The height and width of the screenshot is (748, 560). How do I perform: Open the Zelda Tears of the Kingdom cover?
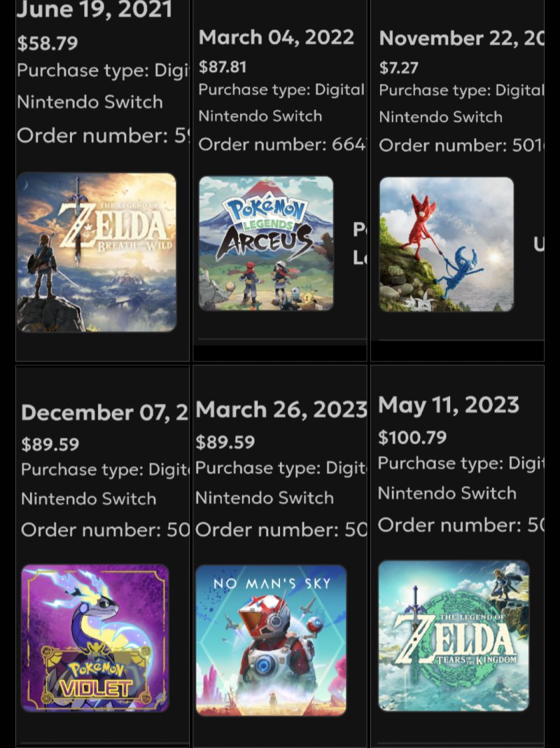click(x=454, y=636)
